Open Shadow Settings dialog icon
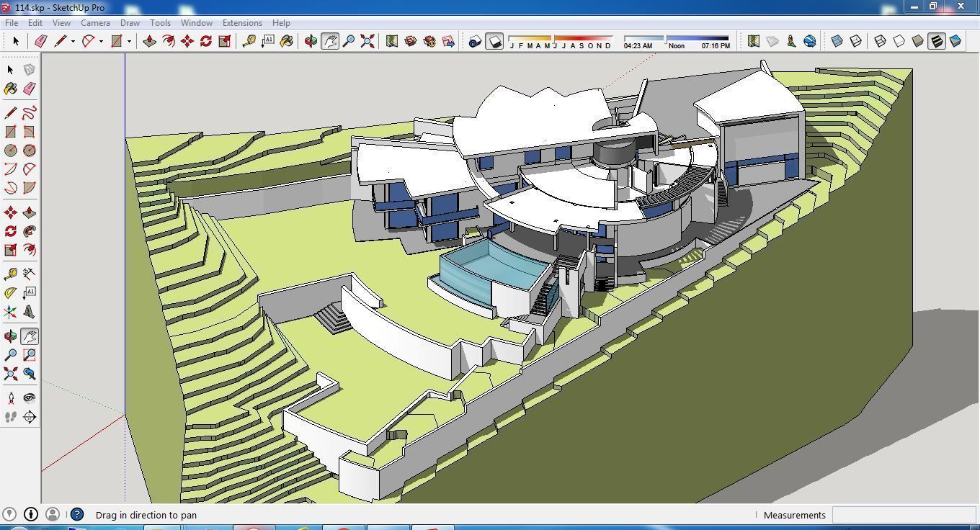Screen dimensions: 980x530 [x=475, y=41]
